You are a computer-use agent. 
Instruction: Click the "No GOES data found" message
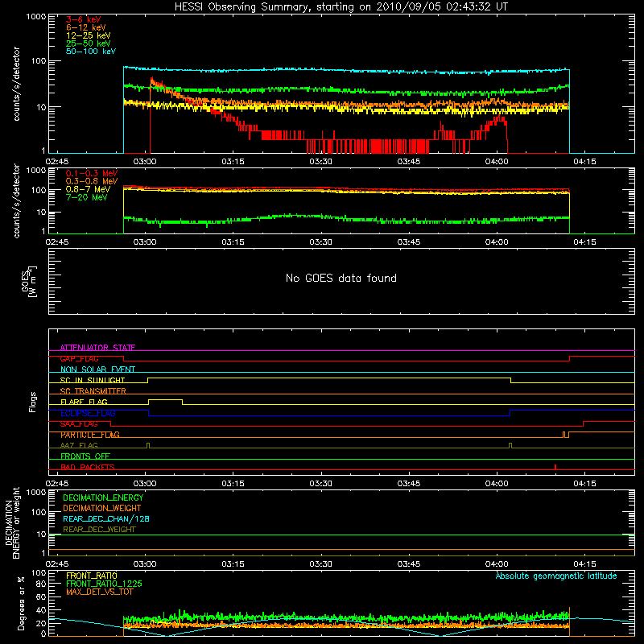(341, 278)
